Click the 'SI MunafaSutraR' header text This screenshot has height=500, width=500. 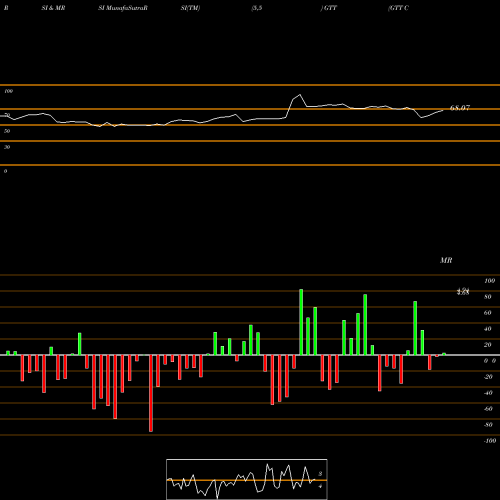[x=123, y=8]
